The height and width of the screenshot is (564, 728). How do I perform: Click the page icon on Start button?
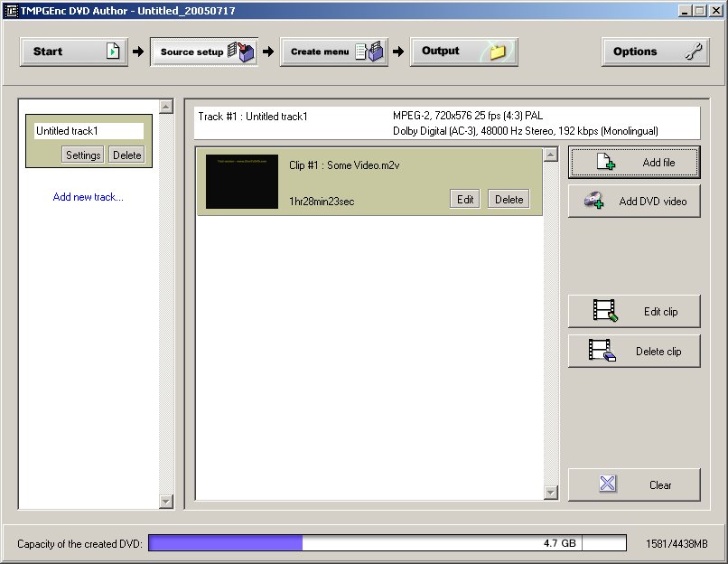(x=113, y=51)
